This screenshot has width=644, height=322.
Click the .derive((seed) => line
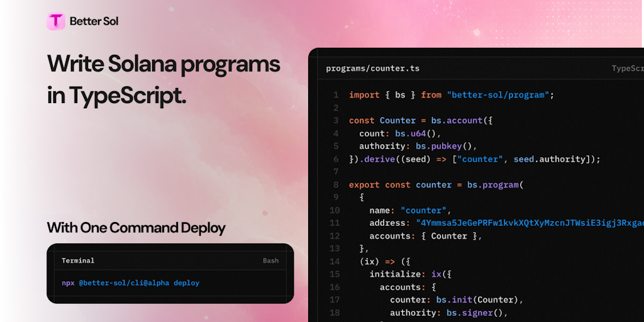[x=475, y=159]
